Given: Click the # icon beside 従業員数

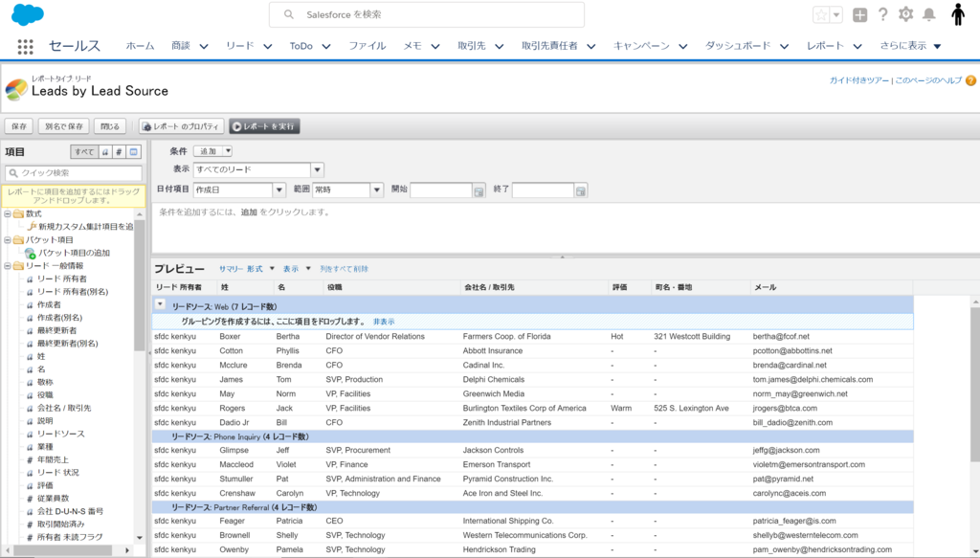Looking at the screenshot, I should click(x=30, y=499).
